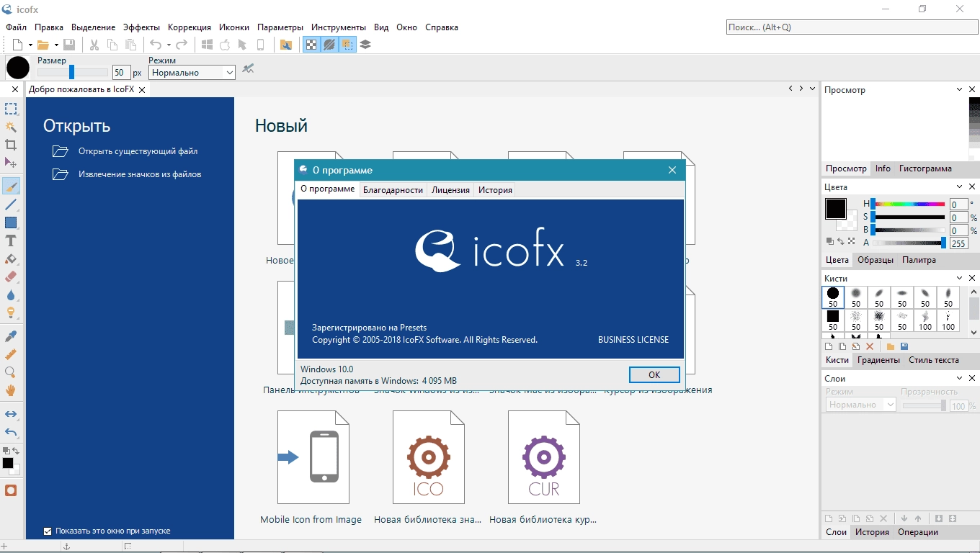Click the Windows icon creation button
980x553 pixels.
click(x=207, y=45)
